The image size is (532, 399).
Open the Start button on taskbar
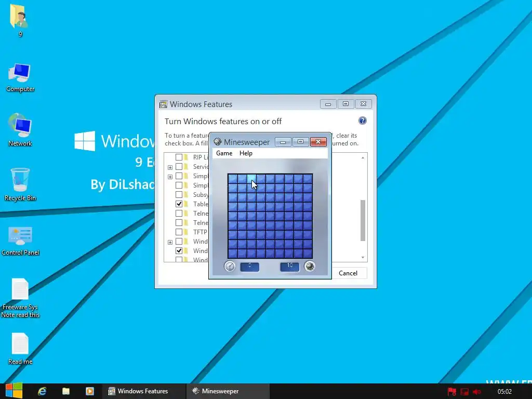pos(14,391)
